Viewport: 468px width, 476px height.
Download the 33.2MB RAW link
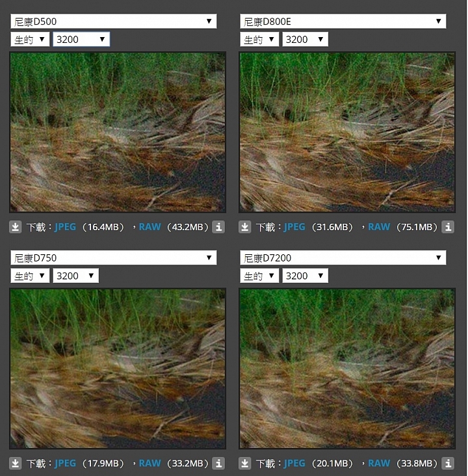click(x=149, y=464)
